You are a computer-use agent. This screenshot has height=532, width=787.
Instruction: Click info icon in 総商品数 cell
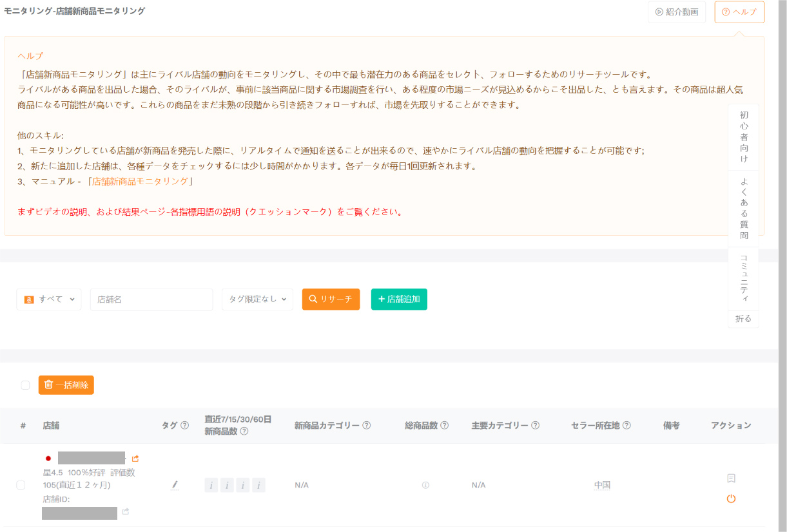point(425,485)
